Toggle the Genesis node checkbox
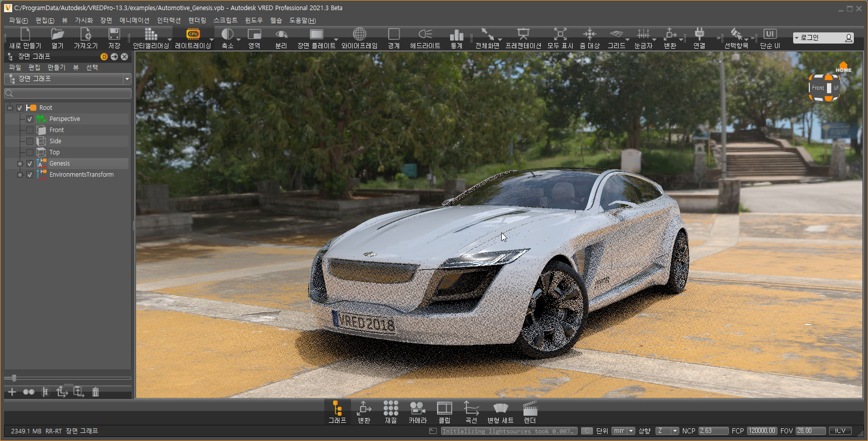 30,164
